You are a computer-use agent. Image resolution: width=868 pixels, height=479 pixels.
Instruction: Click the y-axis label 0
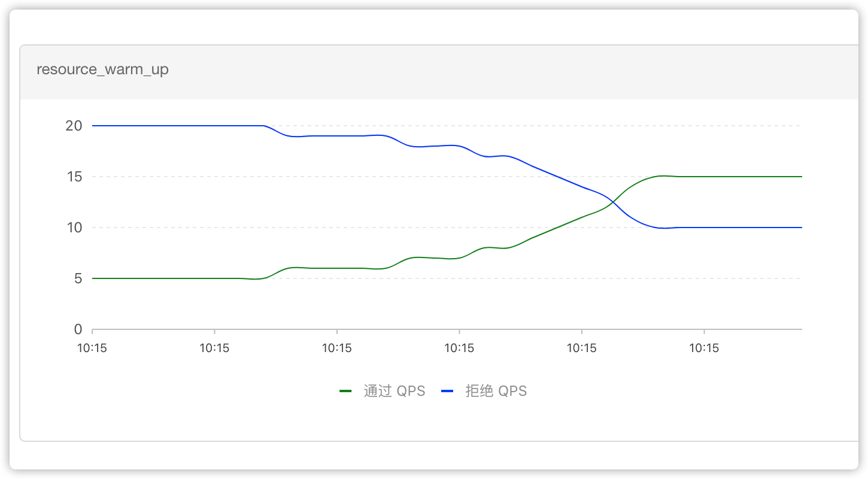point(78,329)
